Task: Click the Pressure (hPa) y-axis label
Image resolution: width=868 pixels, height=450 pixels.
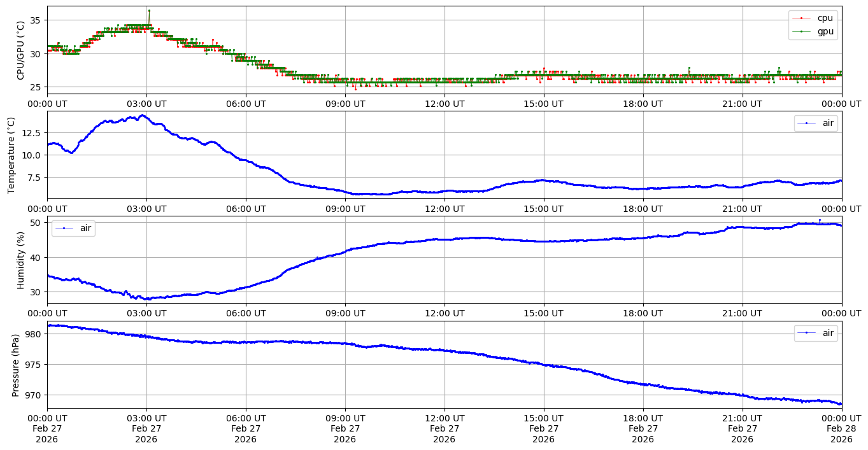Action: coord(16,365)
